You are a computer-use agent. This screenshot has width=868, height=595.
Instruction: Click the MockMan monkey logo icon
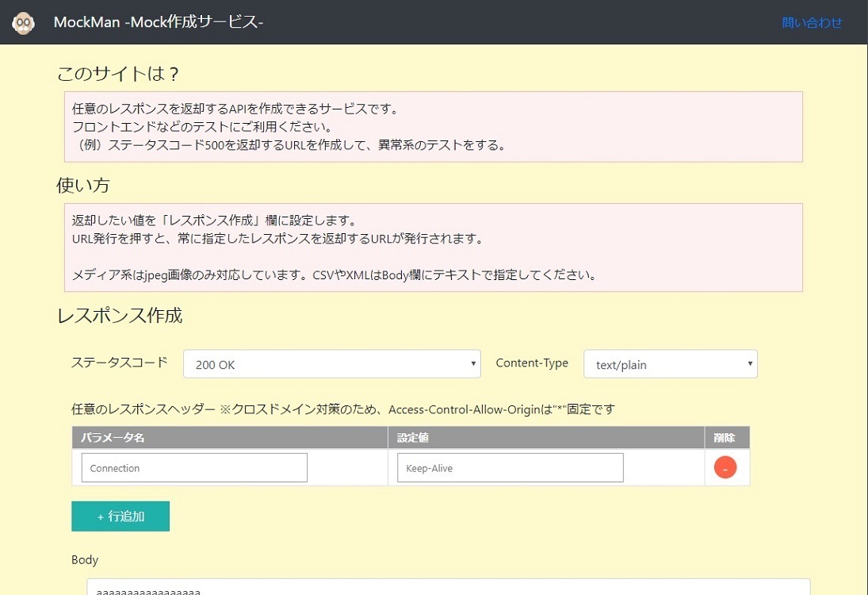click(23, 23)
